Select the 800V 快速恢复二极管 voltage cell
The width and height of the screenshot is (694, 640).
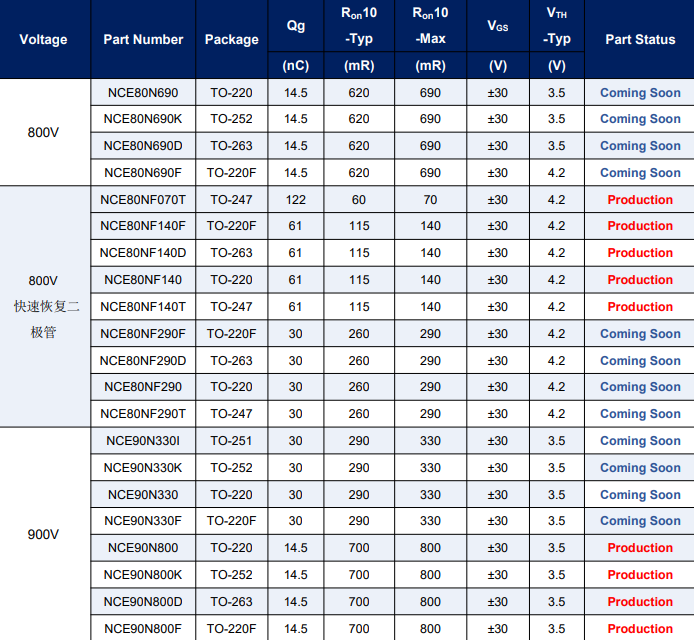pos(44,306)
